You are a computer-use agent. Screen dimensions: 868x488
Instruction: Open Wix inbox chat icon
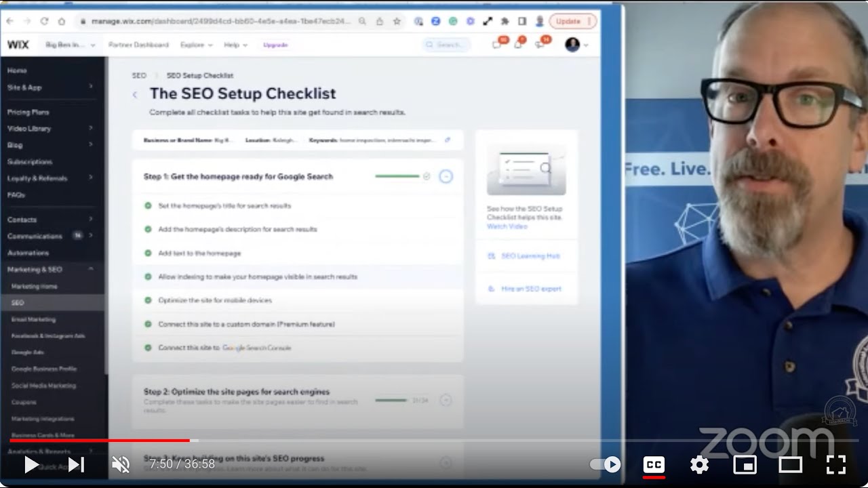pos(497,45)
